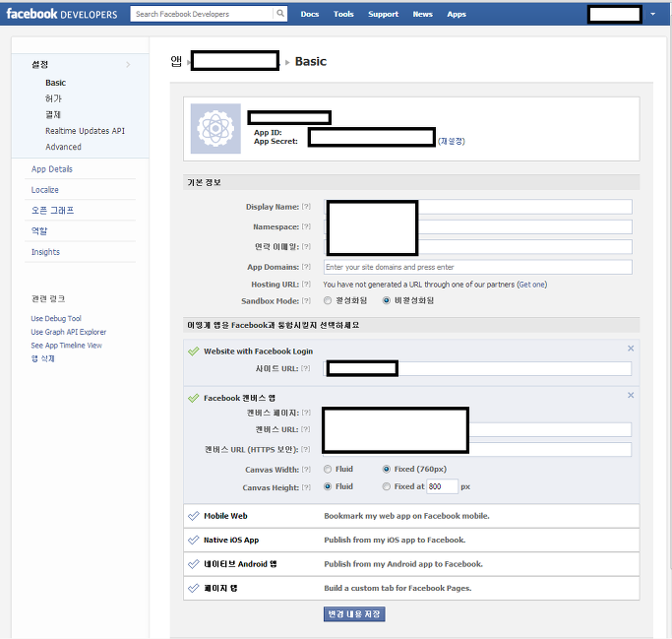Screen dimensions: 672x639
Task: Open Insights in sidebar
Action: [x=45, y=252]
